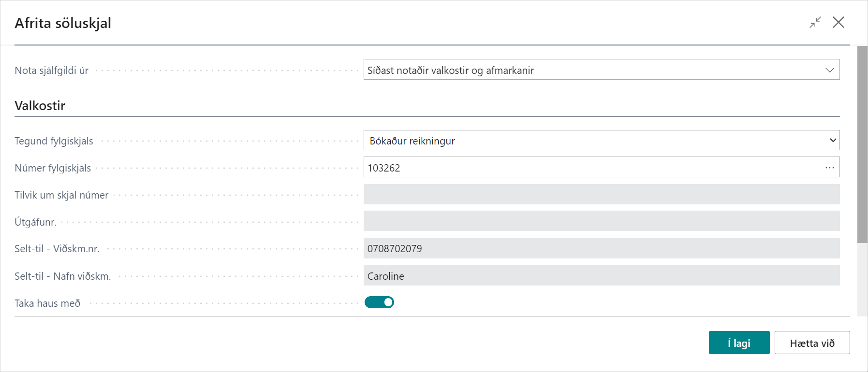Close the Afrita söluskjal dialog

pos(839,22)
